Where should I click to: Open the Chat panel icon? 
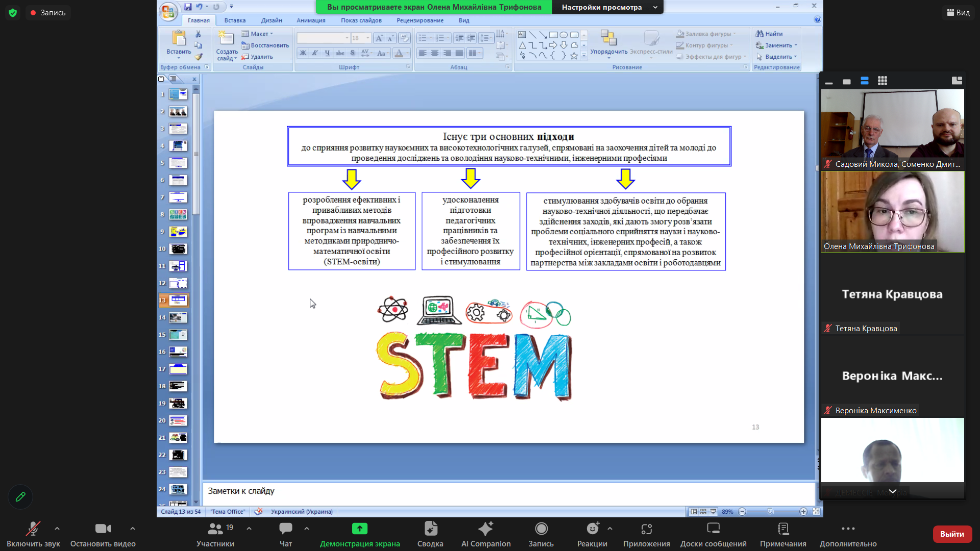(286, 529)
